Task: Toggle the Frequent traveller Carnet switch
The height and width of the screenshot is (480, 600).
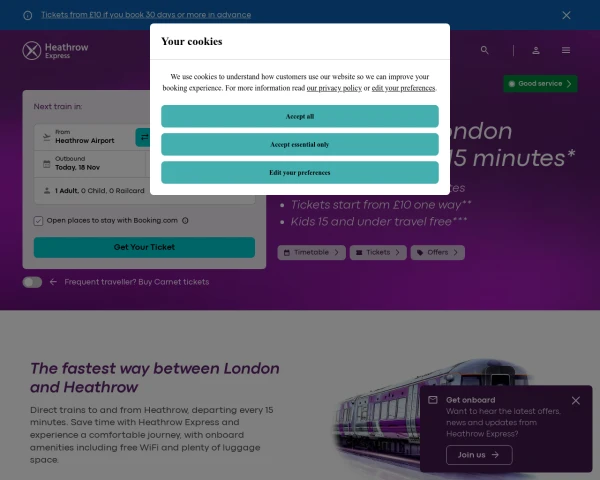Action: click(x=33, y=282)
